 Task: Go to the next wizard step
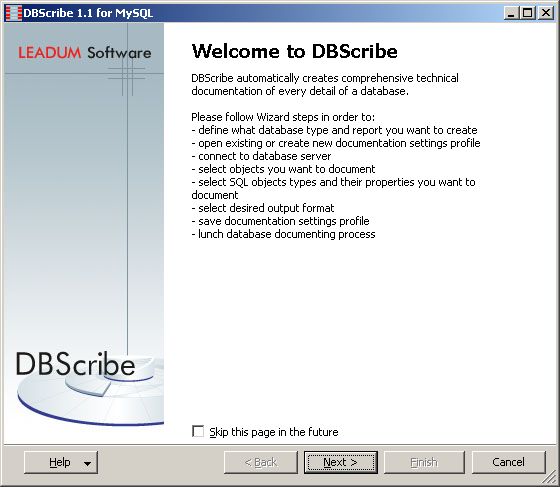coord(340,462)
